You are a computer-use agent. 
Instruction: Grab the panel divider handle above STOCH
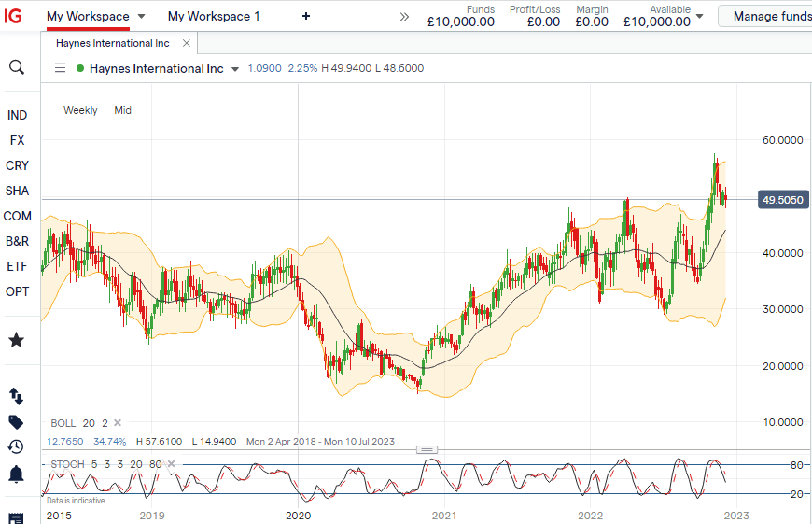[x=427, y=449]
